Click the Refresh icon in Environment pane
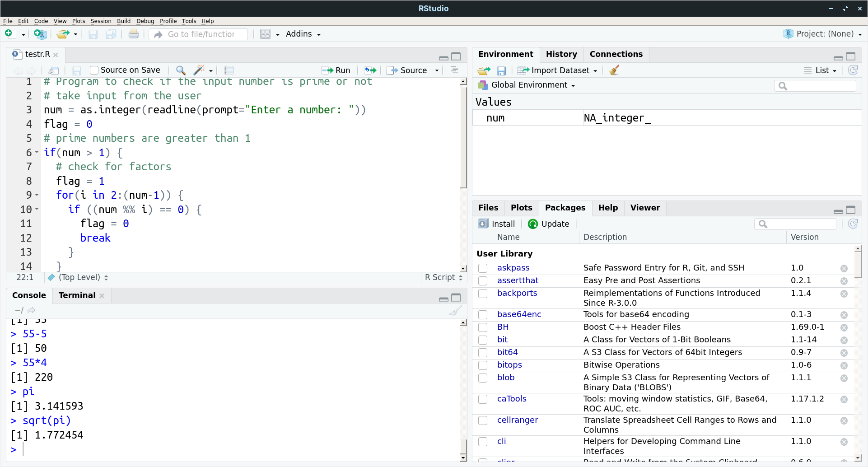Image resolution: width=868 pixels, height=467 pixels. [853, 70]
